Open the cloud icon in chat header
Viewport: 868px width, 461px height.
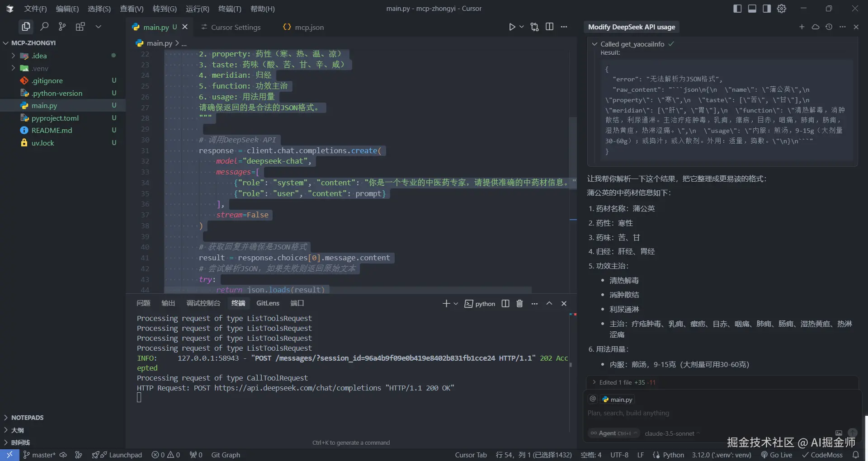tap(816, 27)
